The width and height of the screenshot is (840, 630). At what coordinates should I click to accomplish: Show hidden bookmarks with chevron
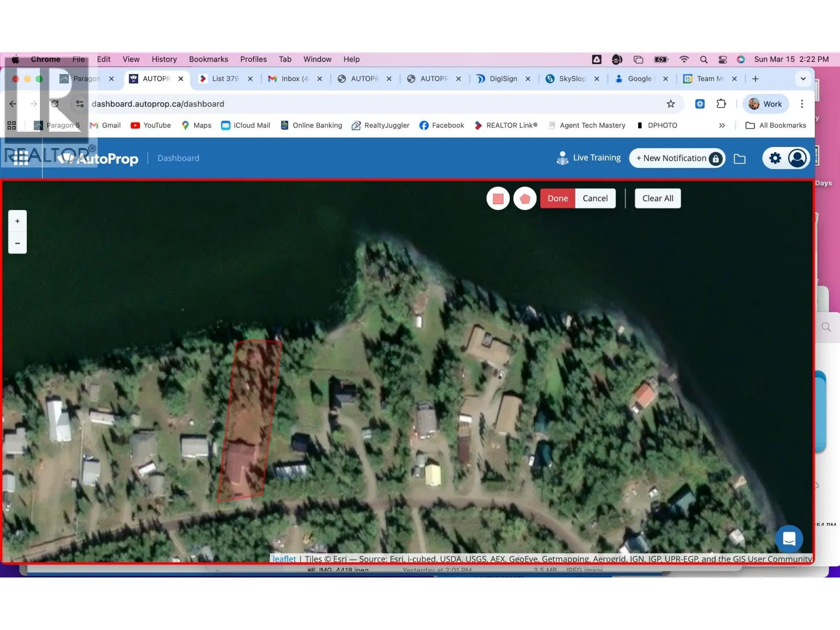(722, 125)
